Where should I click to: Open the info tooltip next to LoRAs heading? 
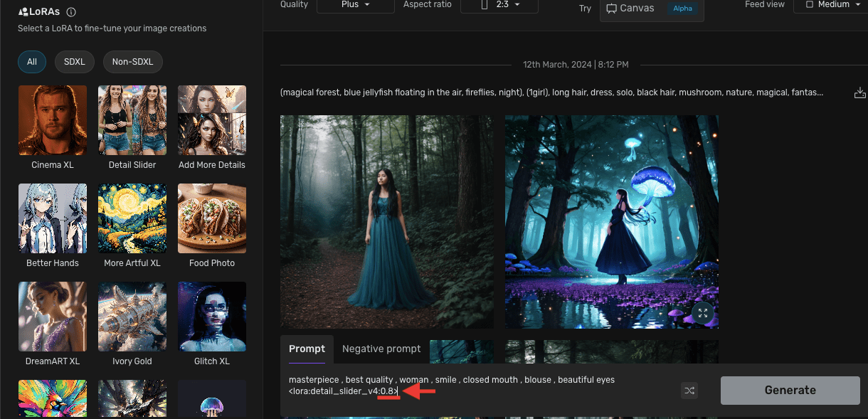point(71,11)
